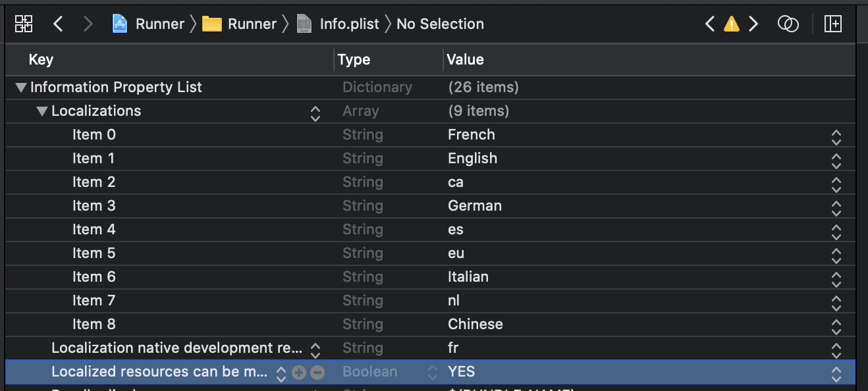Screen dimensions: 868x391
Task: Open key stepper for Localizations row
Action: (315, 113)
